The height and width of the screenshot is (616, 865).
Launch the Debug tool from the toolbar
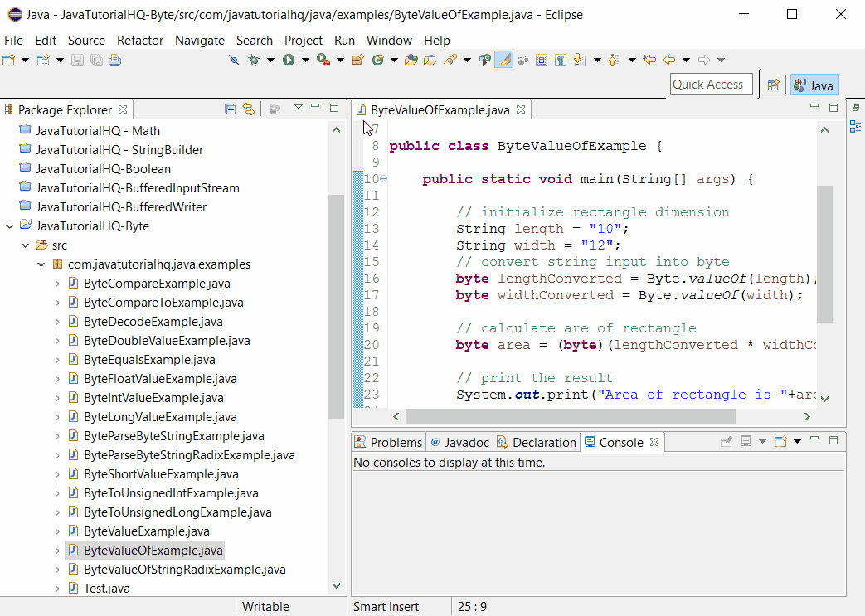tap(253, 60)
